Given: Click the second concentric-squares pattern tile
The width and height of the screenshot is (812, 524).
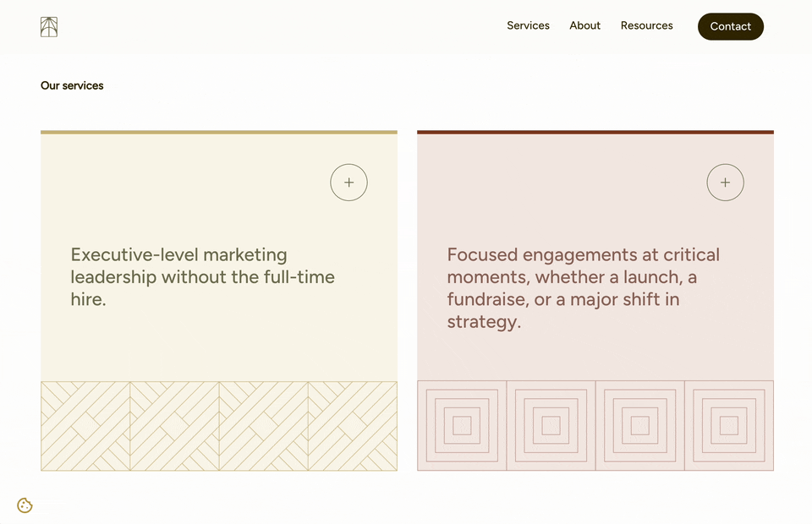Looking at the screenshot, I should click(551, 425).
